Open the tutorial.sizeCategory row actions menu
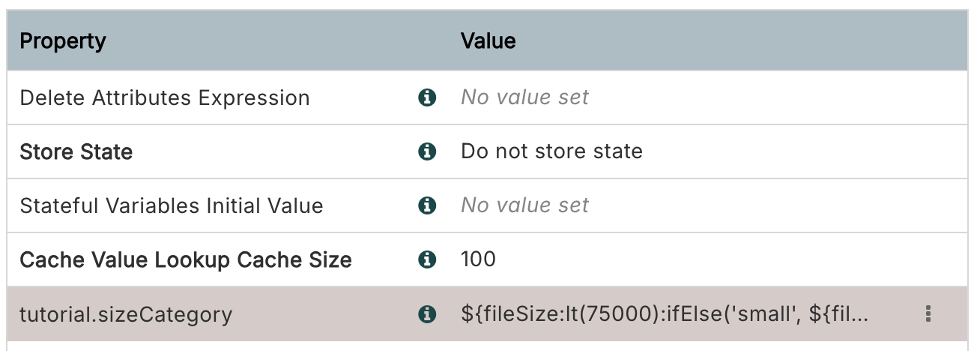This screenshot has width=980, height=351. pyautogui.click(x=928, y=313)
